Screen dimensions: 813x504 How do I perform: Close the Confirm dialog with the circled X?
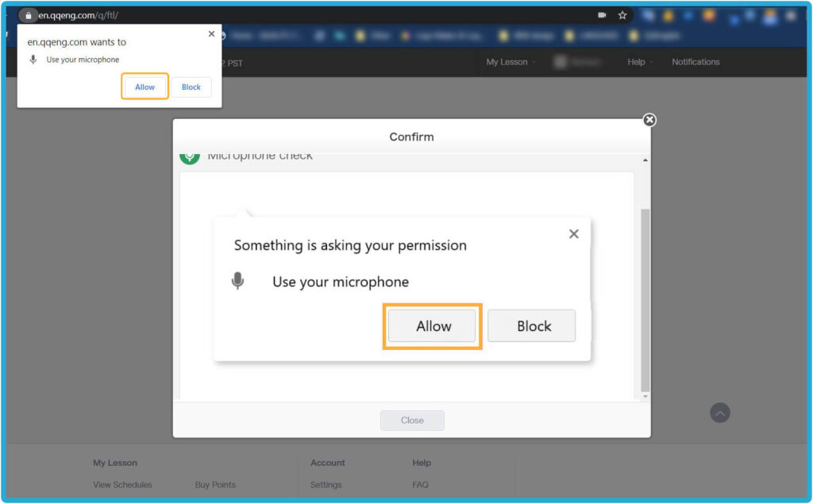pyautogui.click(x=649, y=120)
